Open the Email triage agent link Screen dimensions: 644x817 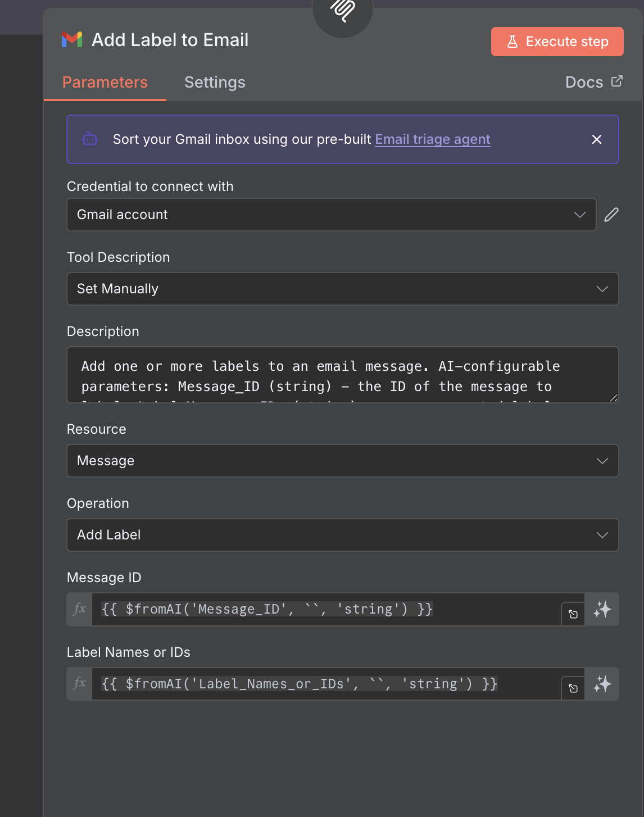tap(432, 139)
